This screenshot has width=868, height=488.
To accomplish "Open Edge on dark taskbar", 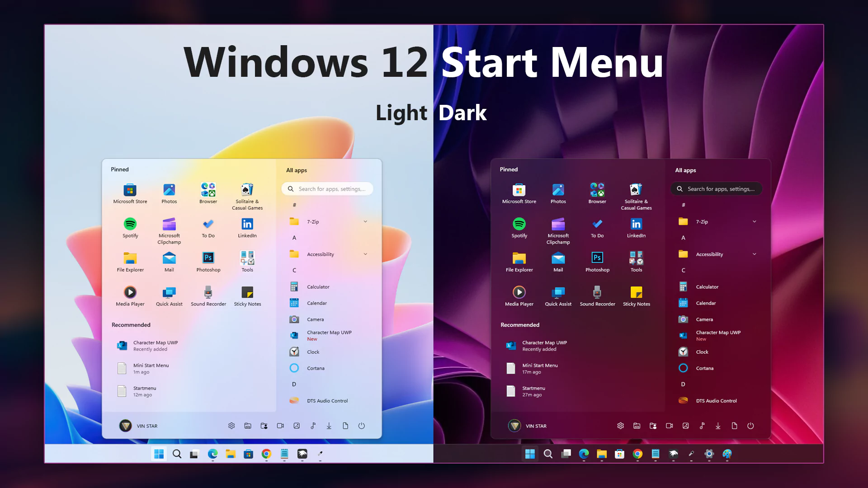I will [584, 454].
